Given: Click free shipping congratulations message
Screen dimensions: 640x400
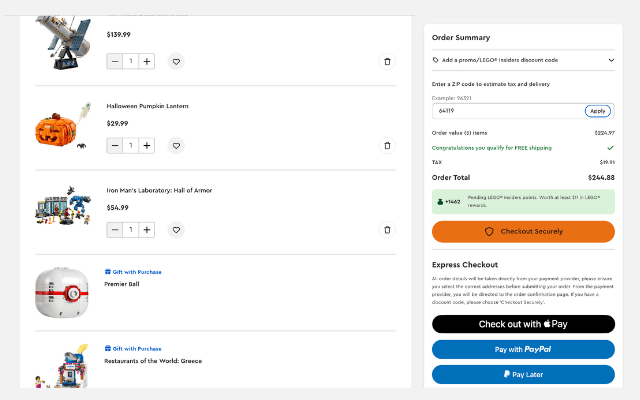Looking at the screenshot, I should click(x=491, y=148).
